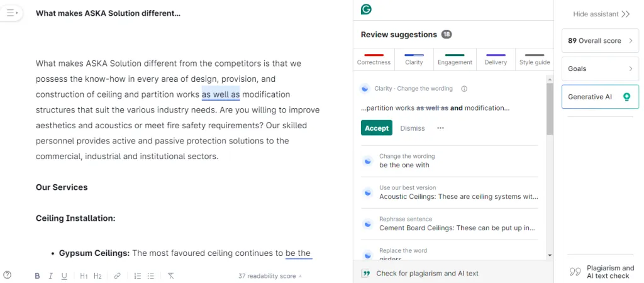Open the document sidebar menu icon

[11, 13]
